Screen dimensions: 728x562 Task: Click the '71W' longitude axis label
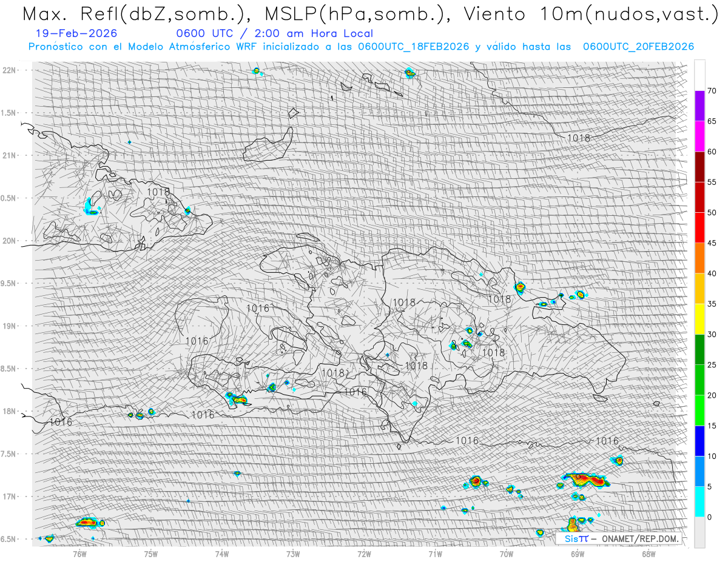pos(435,554)
